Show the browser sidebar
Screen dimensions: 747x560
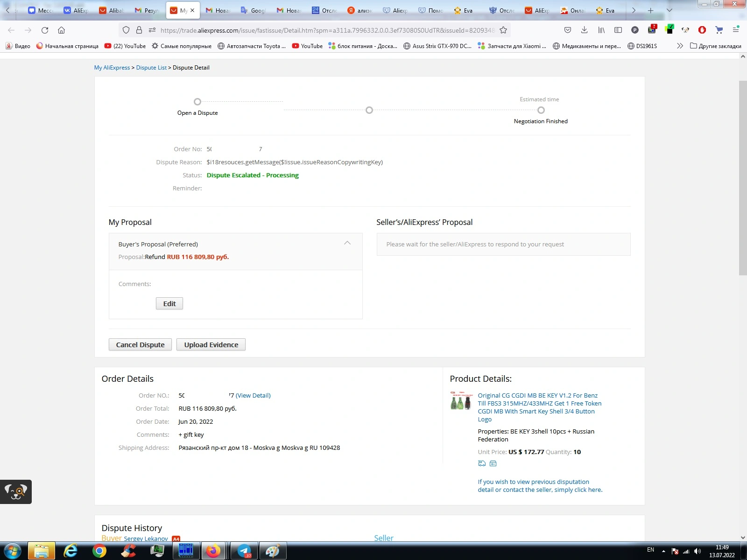tap(618, 30)
